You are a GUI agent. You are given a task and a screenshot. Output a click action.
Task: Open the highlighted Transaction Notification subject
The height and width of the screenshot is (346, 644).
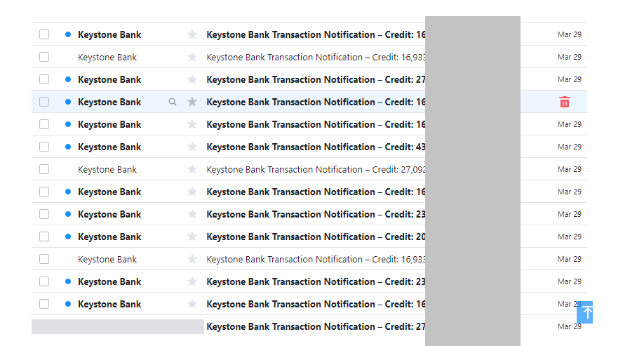316,102
